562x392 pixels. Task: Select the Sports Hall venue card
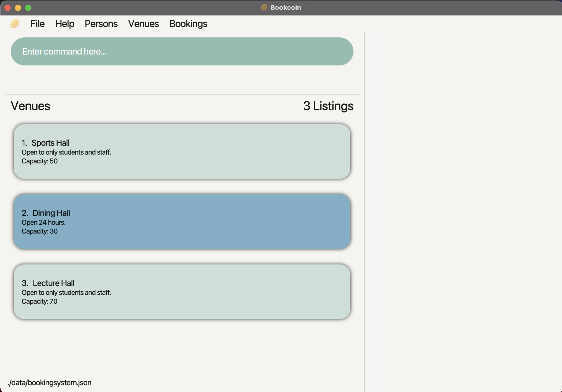[182, 151]
